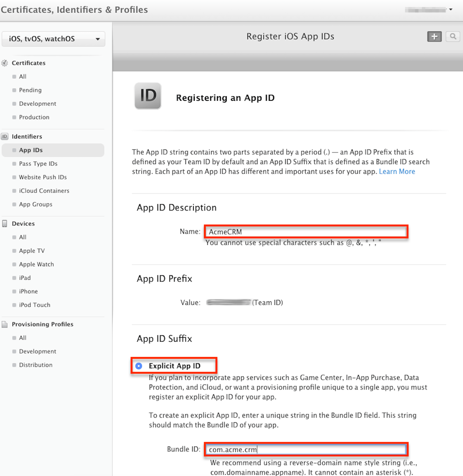Click the Registering an App ID heading

225,98
